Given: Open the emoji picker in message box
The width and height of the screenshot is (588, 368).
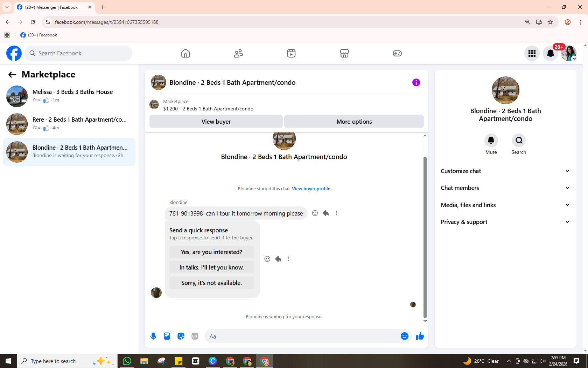Looking at the screenshot, I should pyautogui.click(x=405, y=336).
